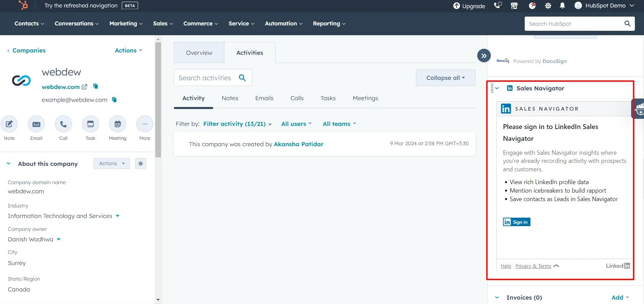
Task: Open the All teams filter dropdown
Action: pyautogui.click(x=339, y=124)
